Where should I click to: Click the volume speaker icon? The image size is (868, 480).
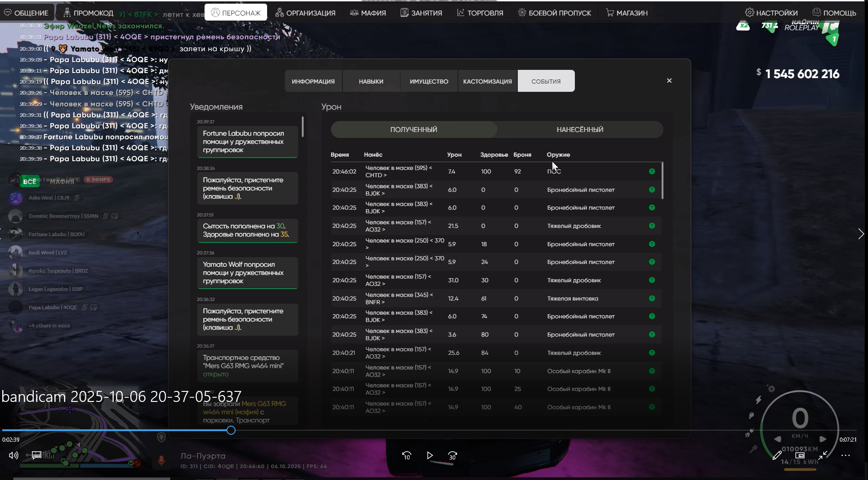coord(13,455)
